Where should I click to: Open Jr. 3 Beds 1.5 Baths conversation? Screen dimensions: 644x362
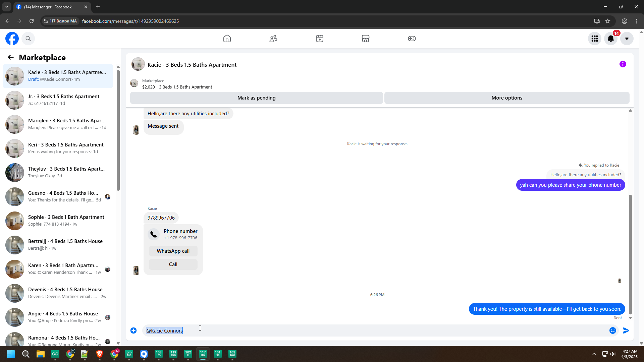[58, 100]
